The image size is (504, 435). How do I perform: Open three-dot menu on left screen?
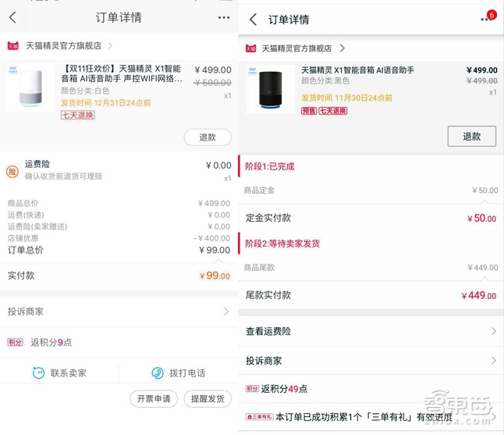coord(224,17)
